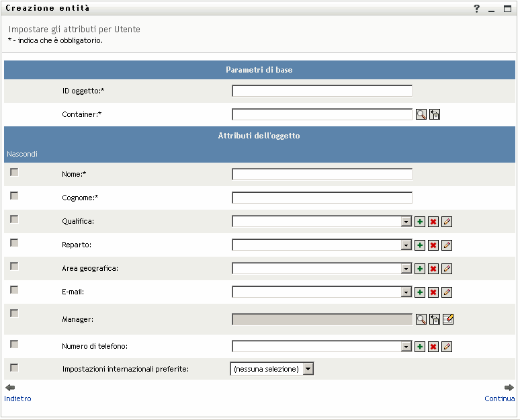Click the search icon for Manager field
Image resolution: width=520 pixels, height=420 pixels.
[x=421, y=319]
